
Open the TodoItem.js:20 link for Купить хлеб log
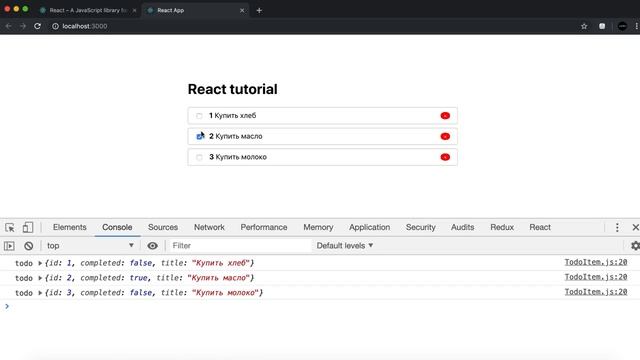pyautogui.click(x=596, y=262)
